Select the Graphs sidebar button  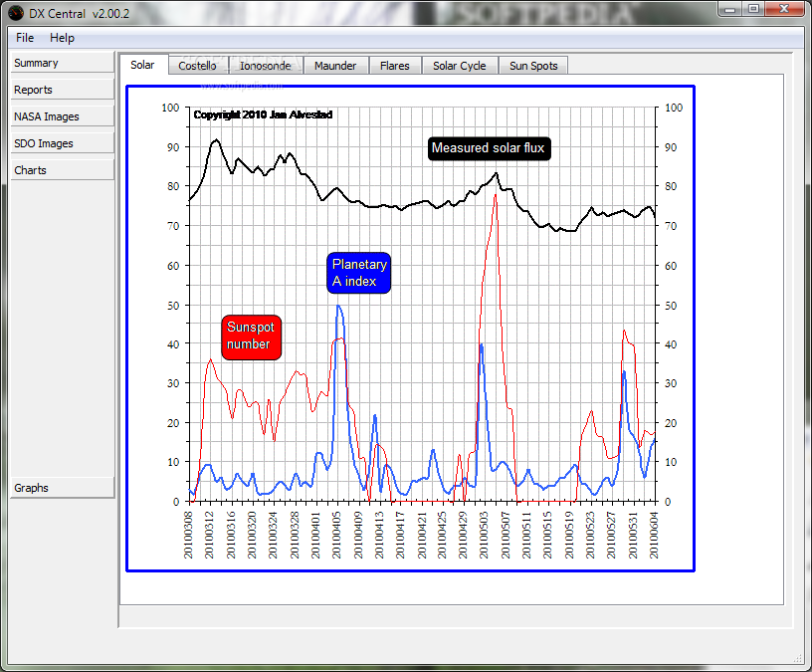(x=62, y=488)
